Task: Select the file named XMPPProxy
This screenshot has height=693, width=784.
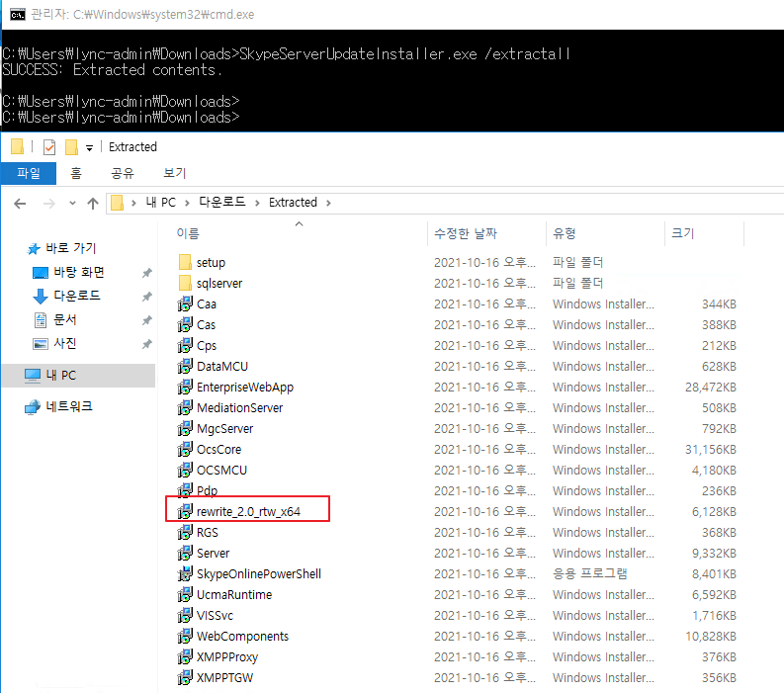Action: tap(227, 657)
